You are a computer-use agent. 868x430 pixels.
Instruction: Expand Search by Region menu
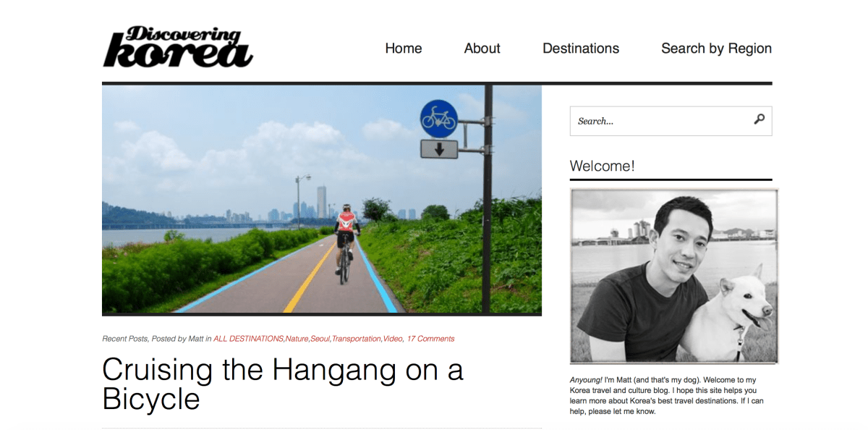716,49
